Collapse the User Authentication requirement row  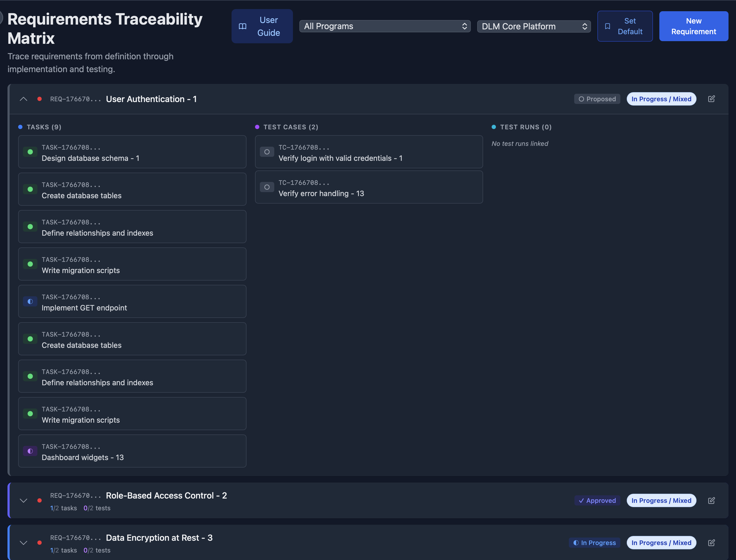point(23,99)
